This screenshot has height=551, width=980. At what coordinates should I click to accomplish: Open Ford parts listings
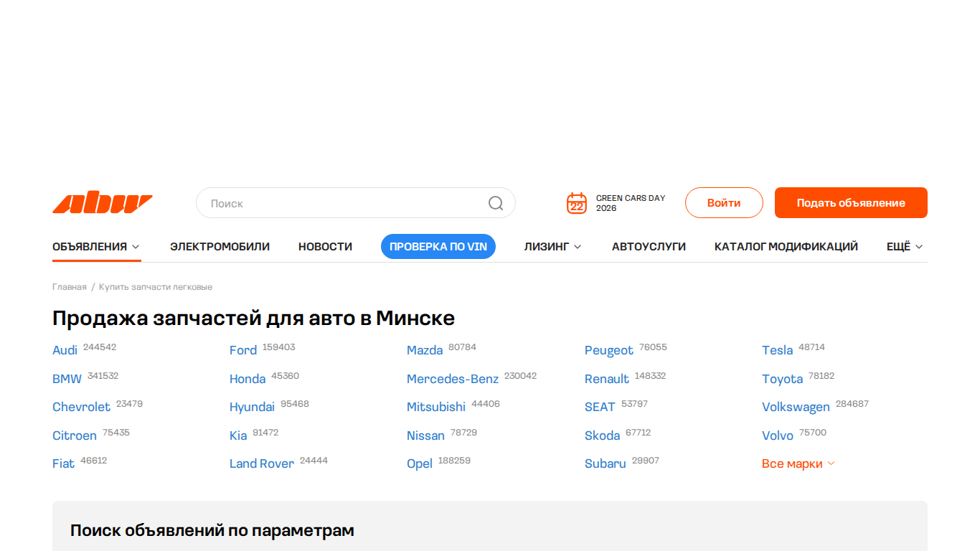243,350
